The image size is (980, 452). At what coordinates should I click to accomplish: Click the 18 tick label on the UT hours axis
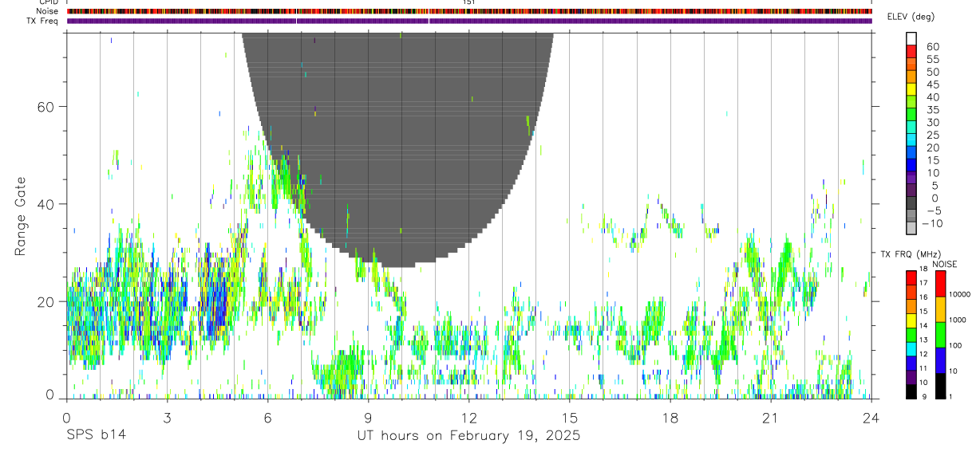[x=670, y=418]
